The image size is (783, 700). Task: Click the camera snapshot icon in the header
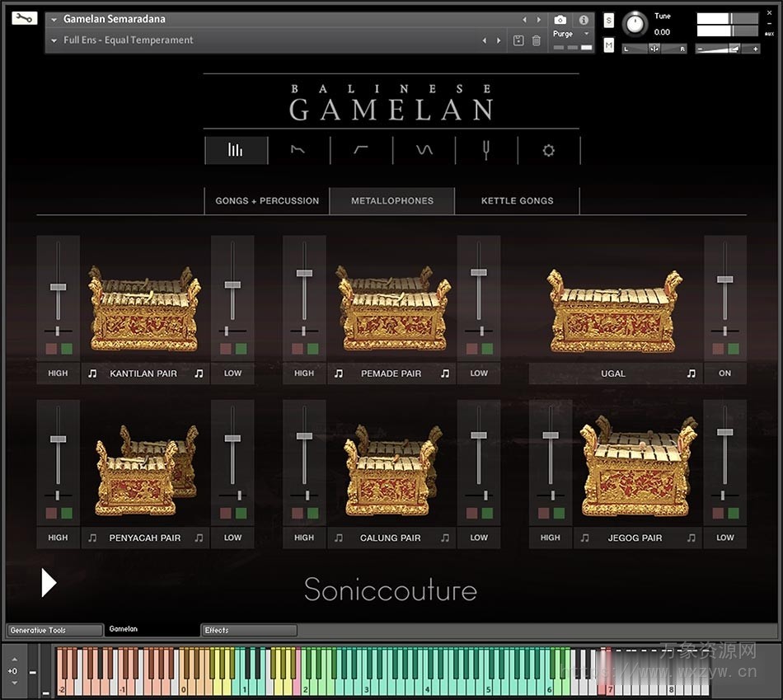point(561,20)
